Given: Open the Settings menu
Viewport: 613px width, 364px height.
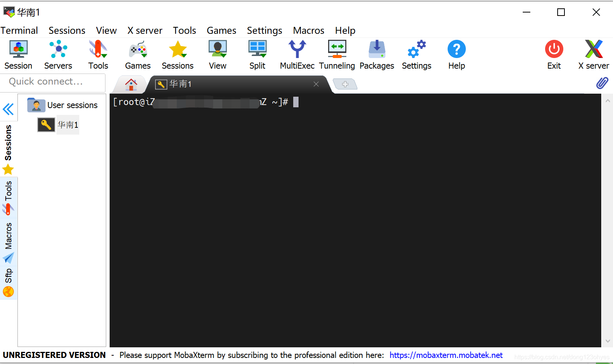Looking at the screenshot, I should (x=264, y=30).
